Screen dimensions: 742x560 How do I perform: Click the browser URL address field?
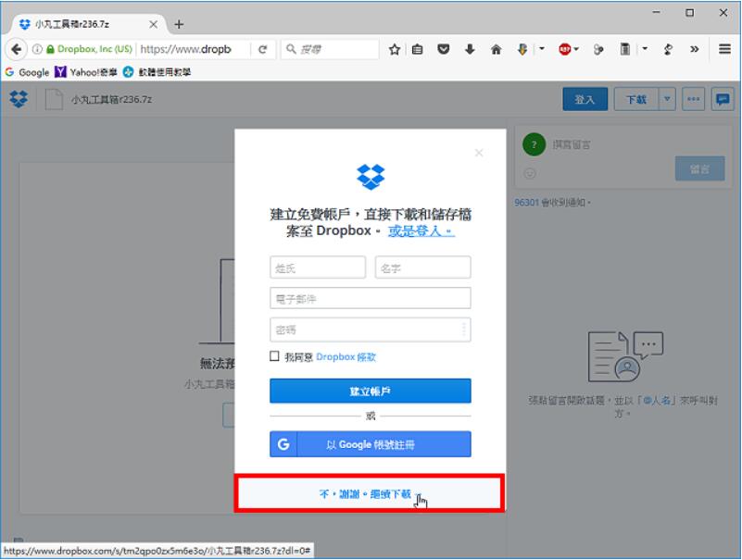pos(194,49)
